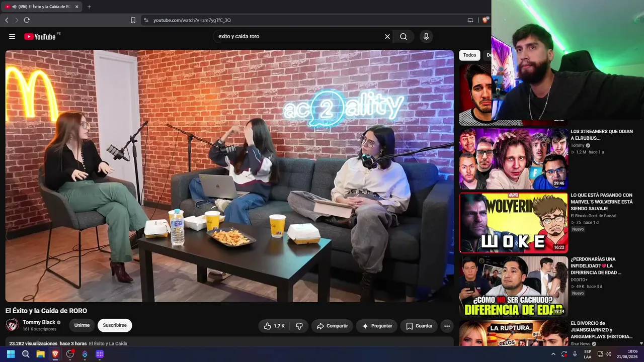This screenshot has width=644, height=362.
Task: Click the Brave browser taskbar icon
Action: coord(55,354)
